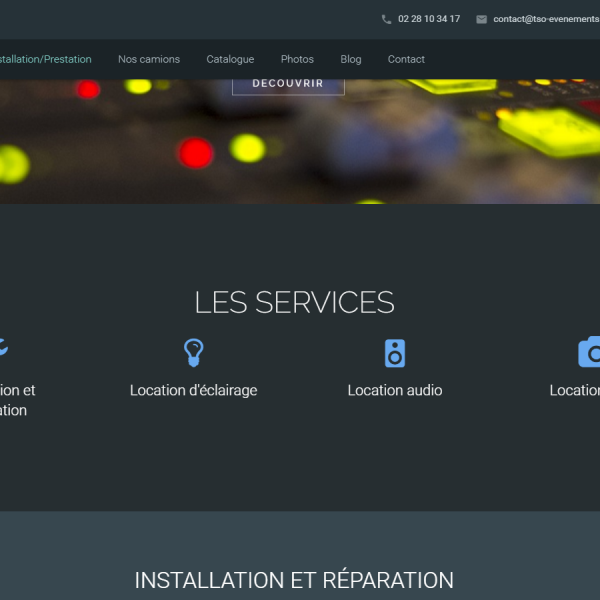Click the INSTALLATION ET RÉPARATION section title
This screenshot has height=600, width=600.
[294, 580]
